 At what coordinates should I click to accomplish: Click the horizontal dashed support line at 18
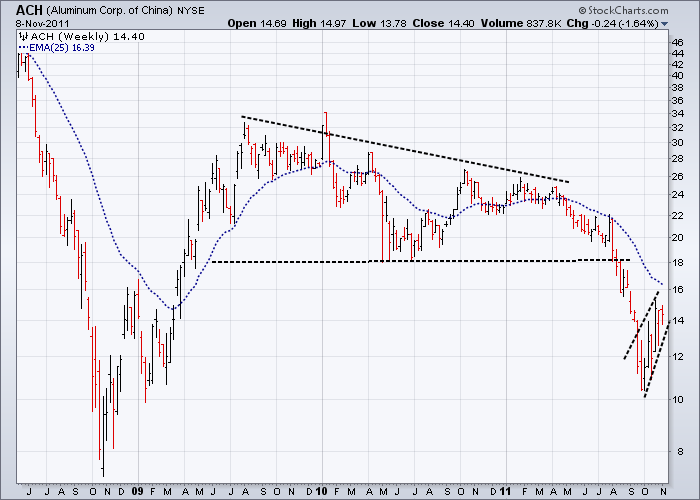click(421, 261)
